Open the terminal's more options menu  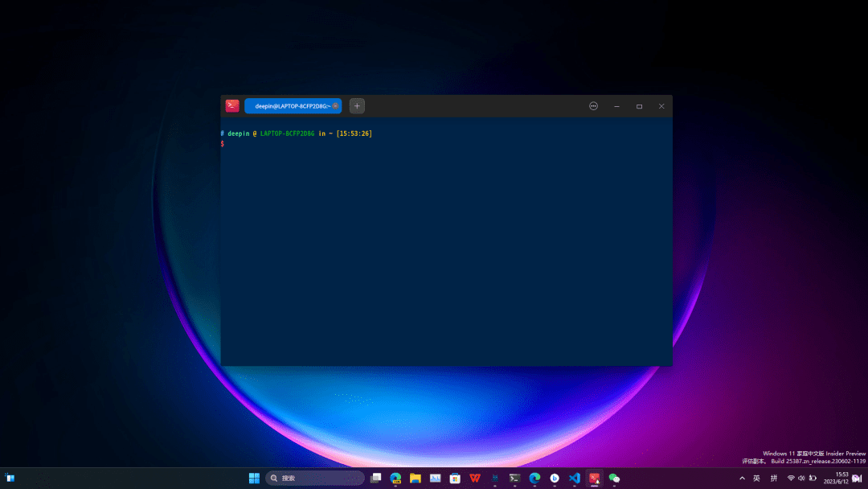[593, 105]
